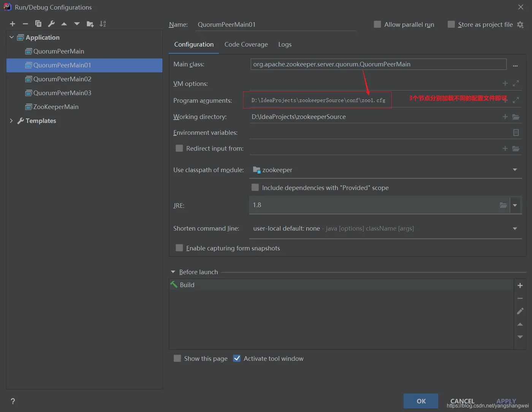Browse file for Redirect input from

coord(516,149)
